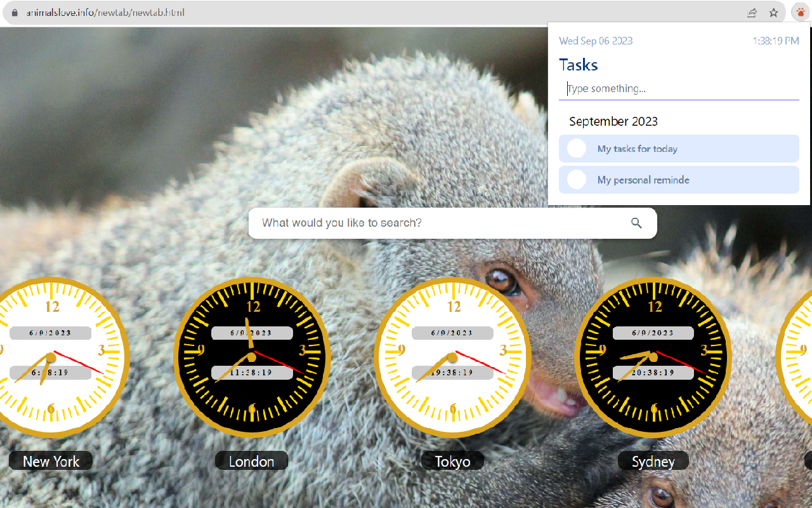Click the date readout on the Tokyo clock

(452, 333)
